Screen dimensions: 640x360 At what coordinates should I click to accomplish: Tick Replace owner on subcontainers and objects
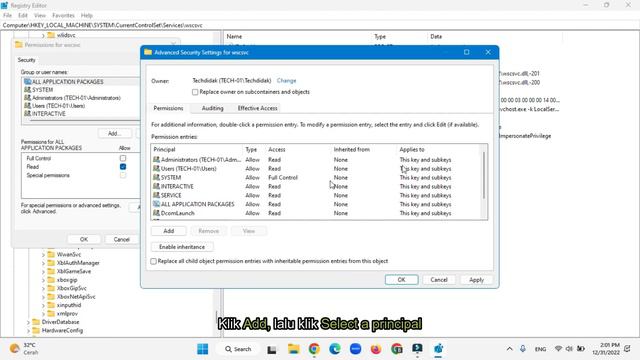(x=195, y=92)
